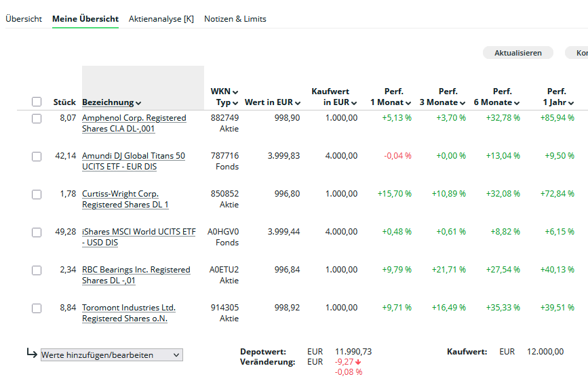Click the +15,70 % one-month performance
Image resolution: width=588 pixels, height=385 pixels.
pyautogui.click(x=395, y=194)
